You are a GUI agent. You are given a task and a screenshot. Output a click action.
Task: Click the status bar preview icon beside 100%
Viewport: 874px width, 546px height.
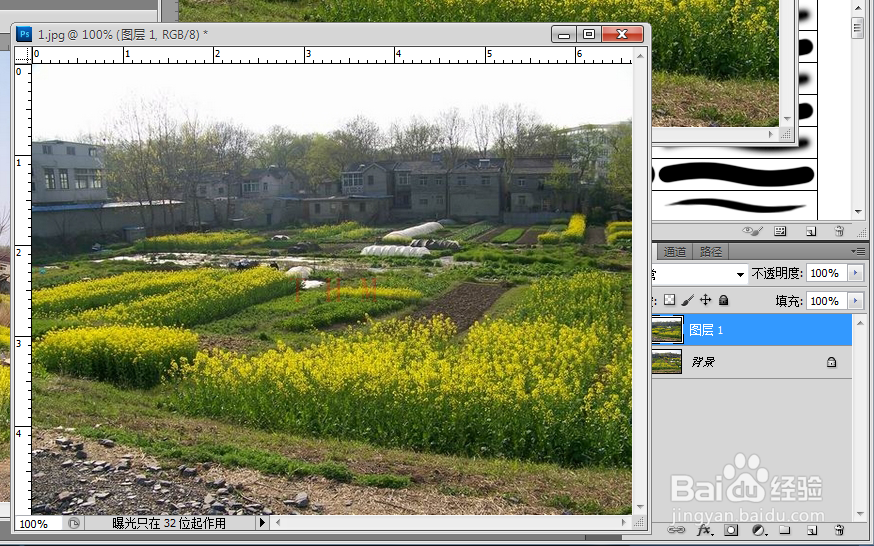[x=74, y=523]
